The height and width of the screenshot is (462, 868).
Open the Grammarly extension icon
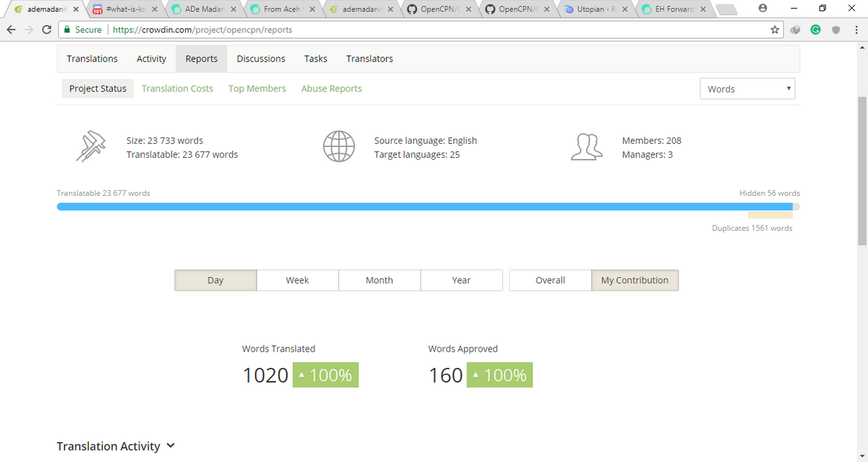(x=816, y=30)
